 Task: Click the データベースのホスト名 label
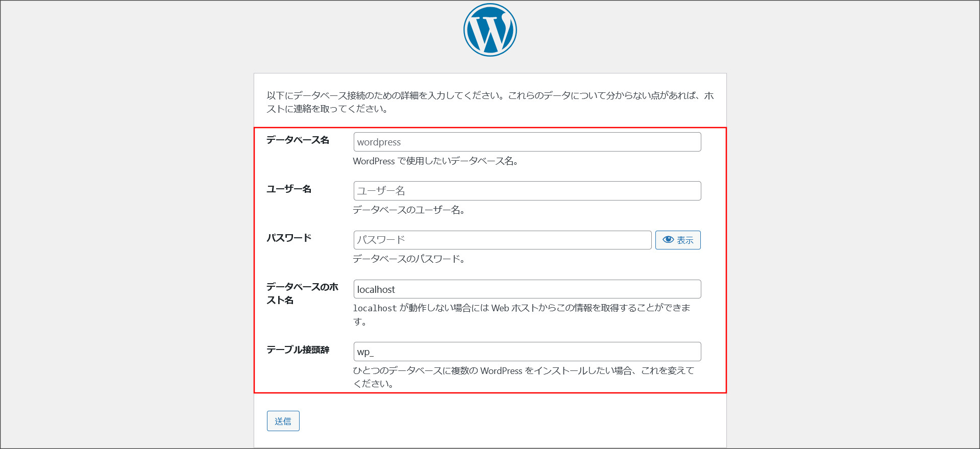coord(302,293)
